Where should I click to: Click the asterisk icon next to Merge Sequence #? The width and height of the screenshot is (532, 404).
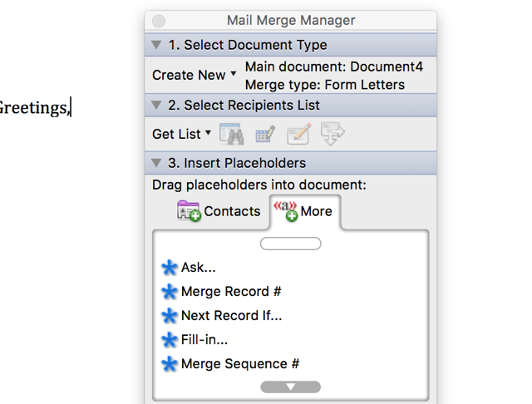[170, 364]
